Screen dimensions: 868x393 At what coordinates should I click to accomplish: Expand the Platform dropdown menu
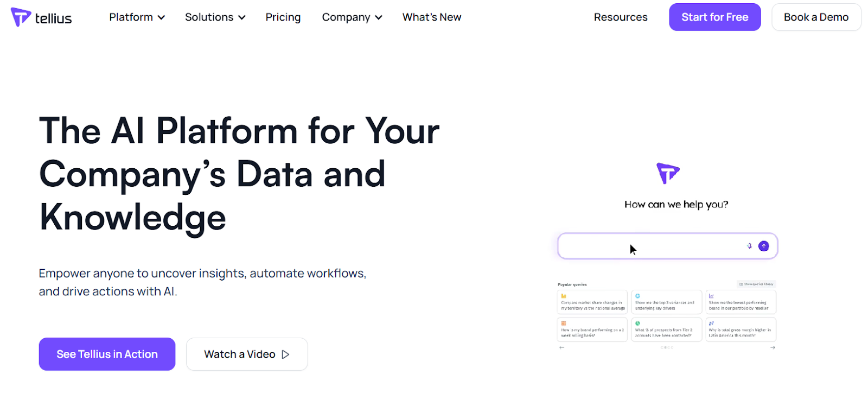(137, 17)
